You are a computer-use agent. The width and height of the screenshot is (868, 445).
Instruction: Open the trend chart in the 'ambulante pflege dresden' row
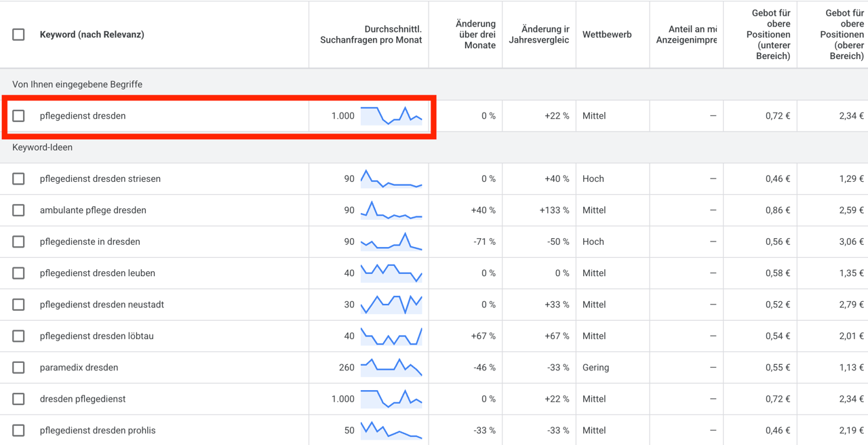391,210
